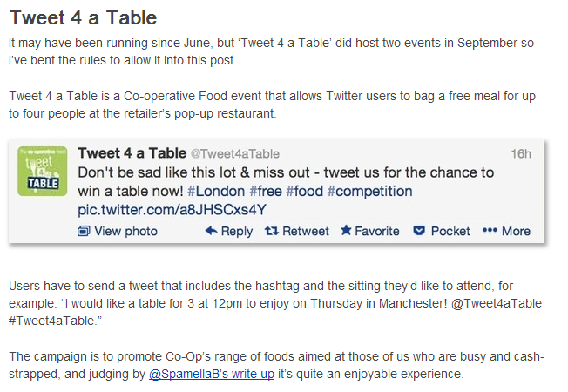Click the Reply arrow icon
Image resolution: width=568 pixels, height=392 pixels.
211,231
